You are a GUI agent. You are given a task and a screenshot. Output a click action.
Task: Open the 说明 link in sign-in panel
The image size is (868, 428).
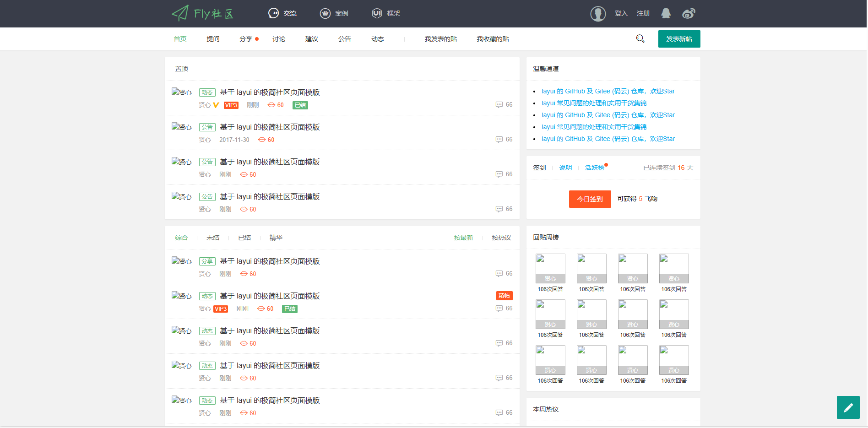[x=565, y=168]
